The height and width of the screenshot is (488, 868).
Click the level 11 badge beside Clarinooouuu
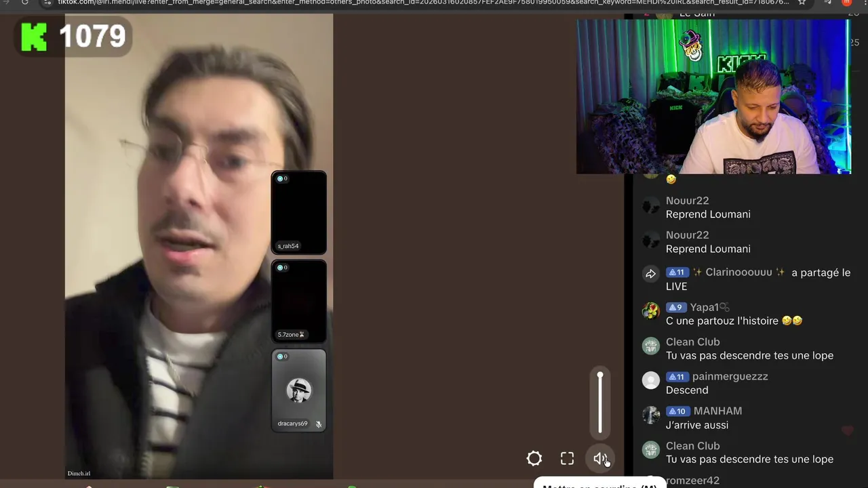(677, 272)
